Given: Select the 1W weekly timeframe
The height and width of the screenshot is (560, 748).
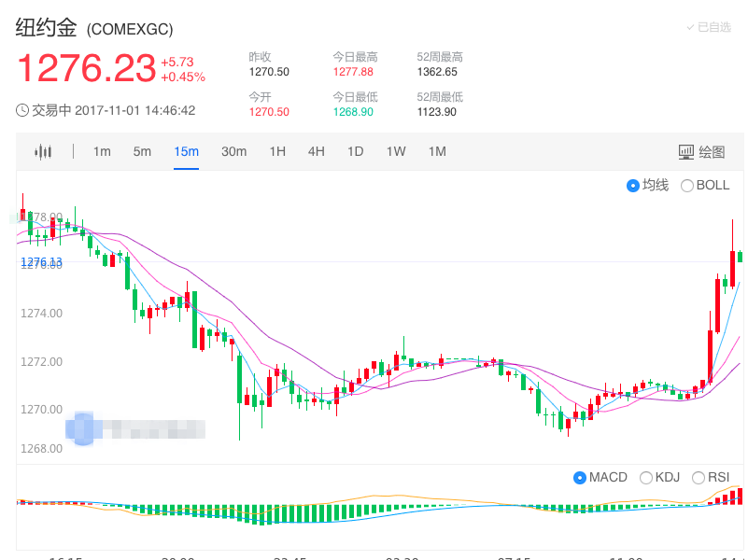Looking at the screenshot, I should 395,151.
